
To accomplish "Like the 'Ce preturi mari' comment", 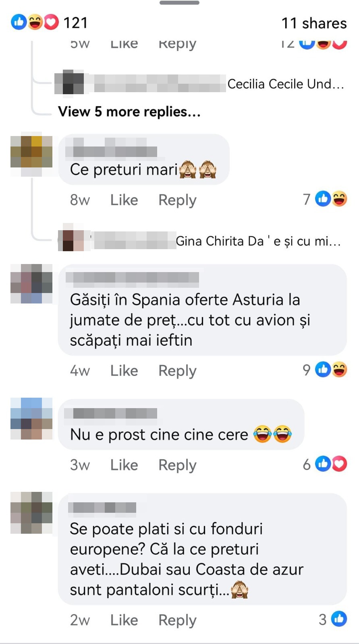I will [124, 200].
